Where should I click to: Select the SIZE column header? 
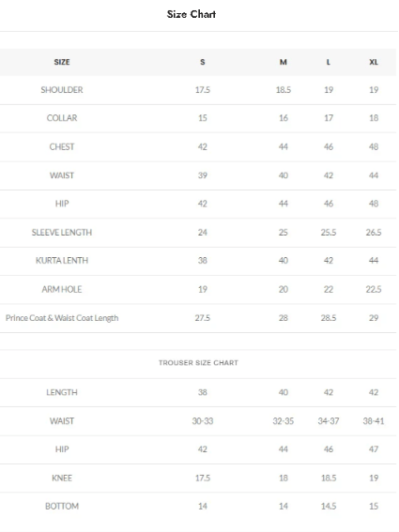(62, 62)
